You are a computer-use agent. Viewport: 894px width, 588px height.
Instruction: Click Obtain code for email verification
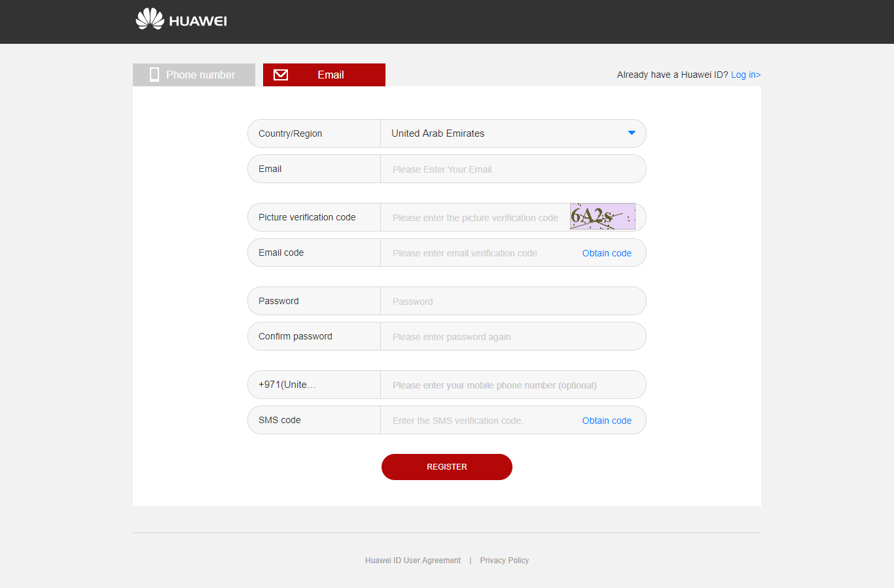pyautogui.click(x=607, y=253)
